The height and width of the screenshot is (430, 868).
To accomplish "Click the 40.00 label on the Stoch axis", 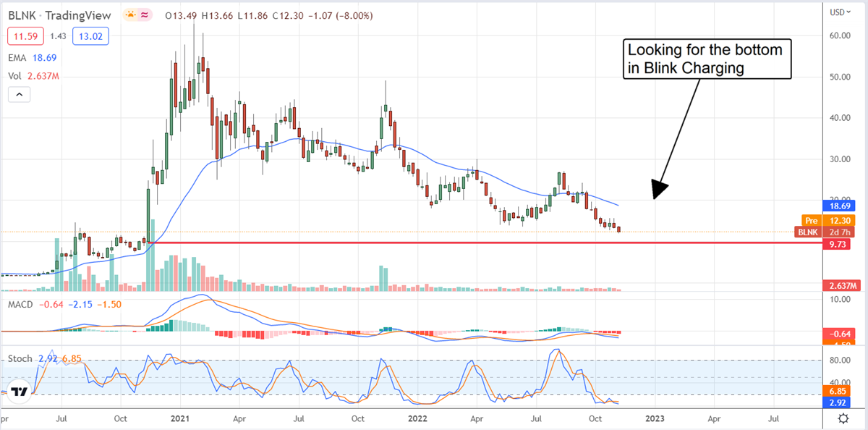I will coord(839,382).
